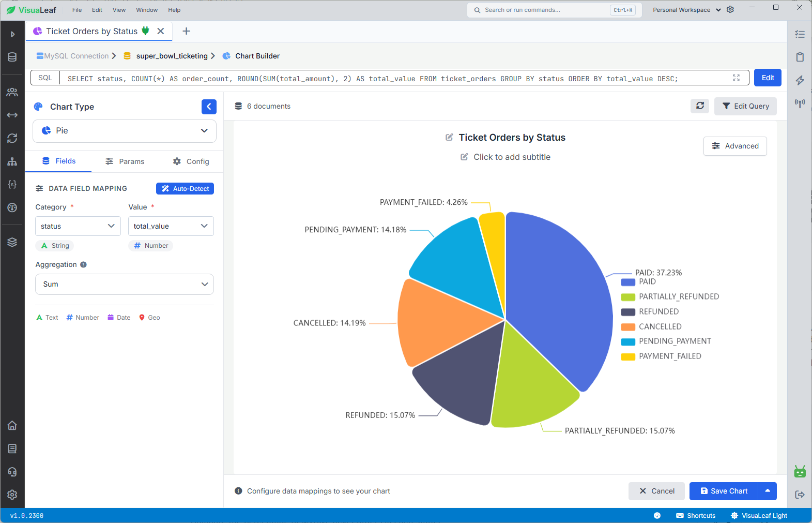Click the Auto-Detect button
Image resolution: width=812 pixels, height=523 pixels.
click(185, 189)
